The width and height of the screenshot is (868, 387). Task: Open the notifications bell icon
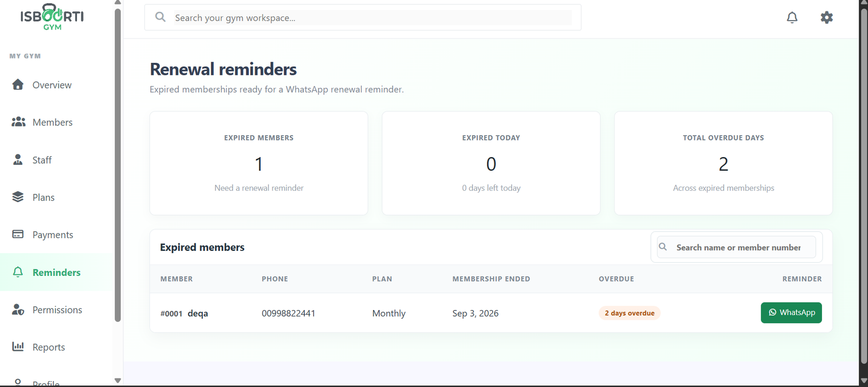792,17
